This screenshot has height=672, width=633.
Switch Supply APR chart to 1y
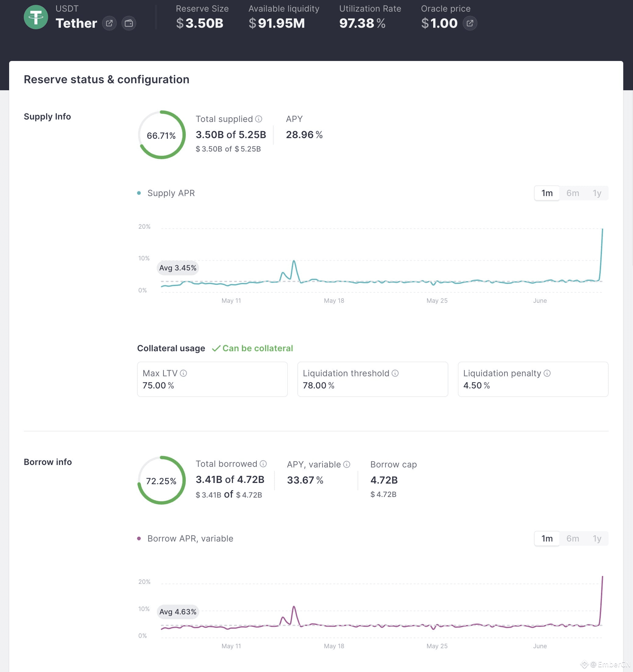pyautogui.click(x=597, y=193)
